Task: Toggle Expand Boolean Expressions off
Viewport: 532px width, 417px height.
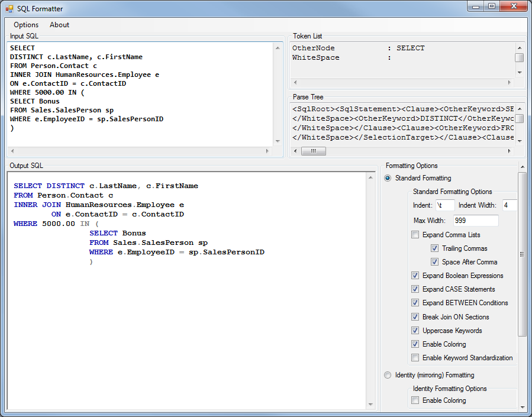Action: [415, 275]
